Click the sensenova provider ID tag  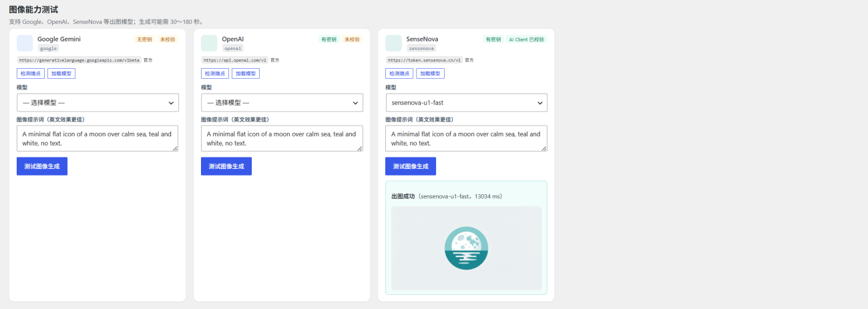(x=421, y=49)
